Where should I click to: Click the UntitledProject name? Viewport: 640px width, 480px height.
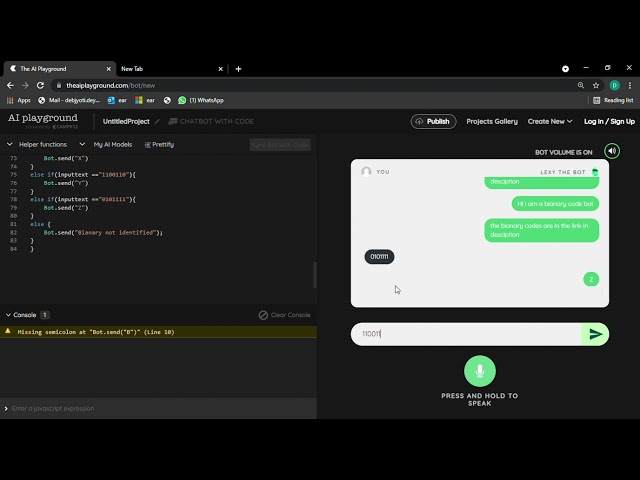[126, 122]
